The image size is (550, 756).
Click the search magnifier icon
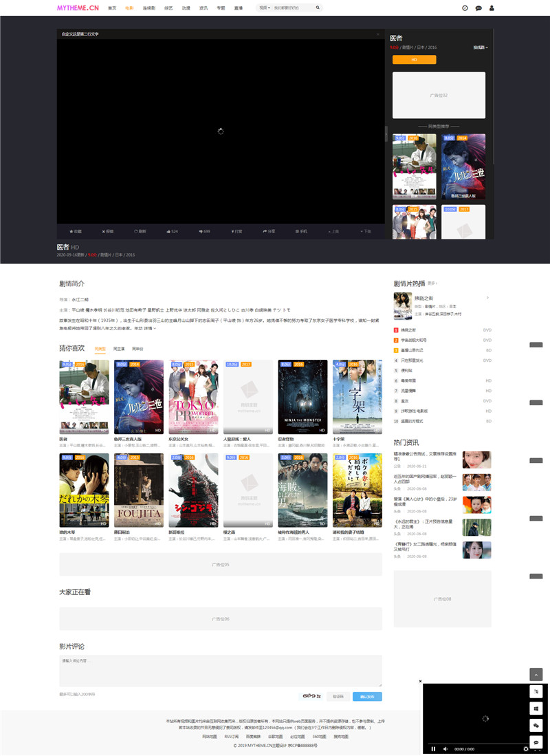point(318,8)
